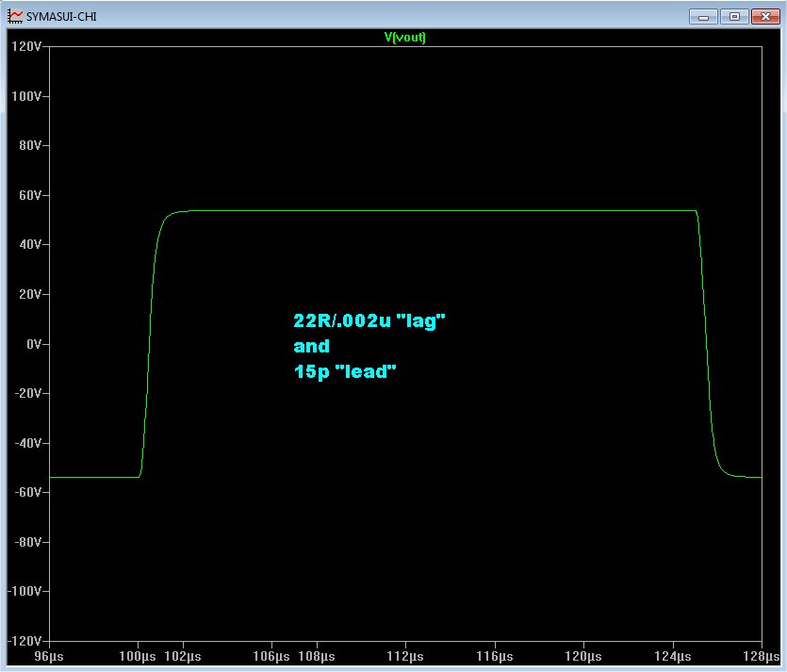
Task: Click the -40V vertical axis label
Action: 28,443
